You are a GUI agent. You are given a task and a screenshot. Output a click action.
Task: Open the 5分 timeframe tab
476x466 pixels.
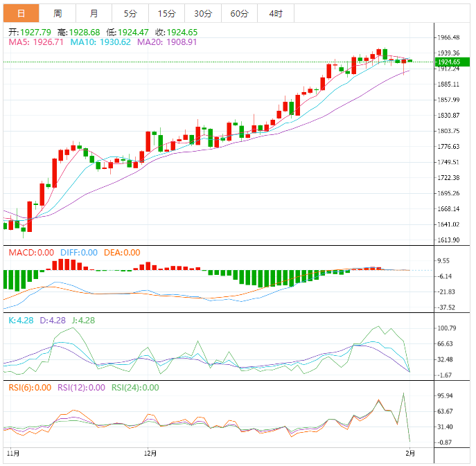point(130,14)
